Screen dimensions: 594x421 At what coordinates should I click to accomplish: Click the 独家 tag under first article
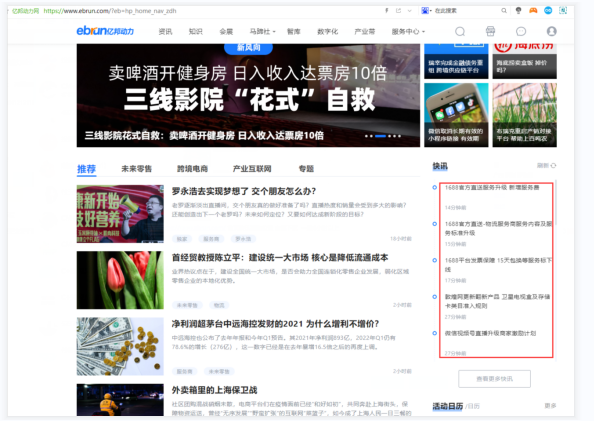coord(182,239)
